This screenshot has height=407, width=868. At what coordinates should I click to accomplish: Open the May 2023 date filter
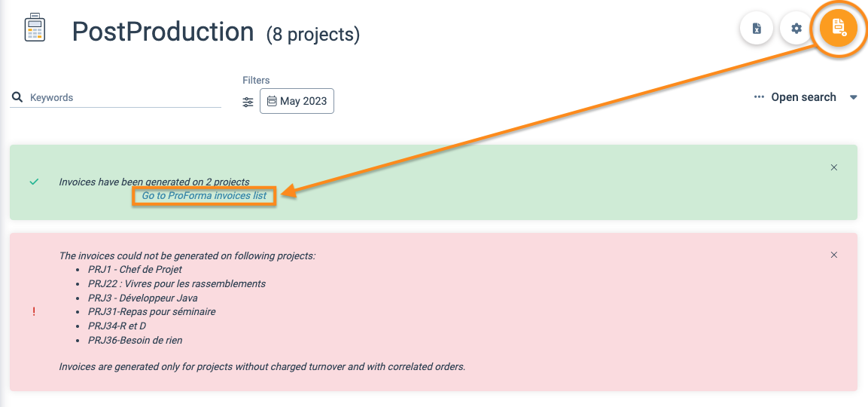(x=297, y=101)
